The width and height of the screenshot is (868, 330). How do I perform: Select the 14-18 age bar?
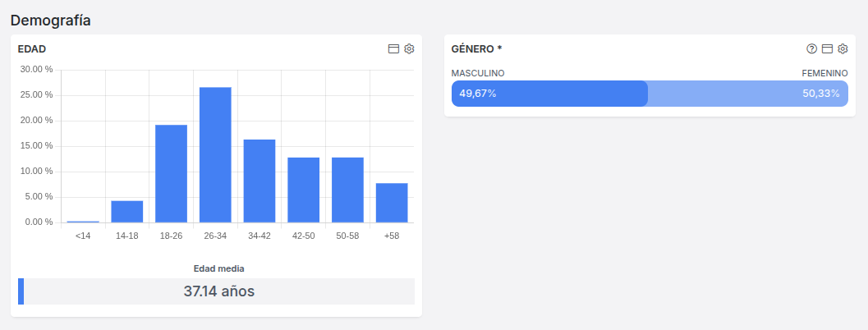pyautogui.click(x=127, y=212)
